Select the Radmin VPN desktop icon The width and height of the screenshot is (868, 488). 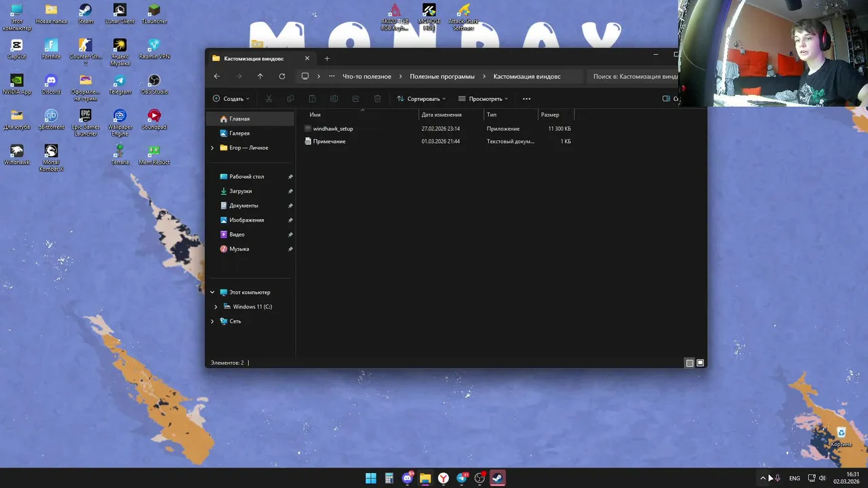coord(155,49)
